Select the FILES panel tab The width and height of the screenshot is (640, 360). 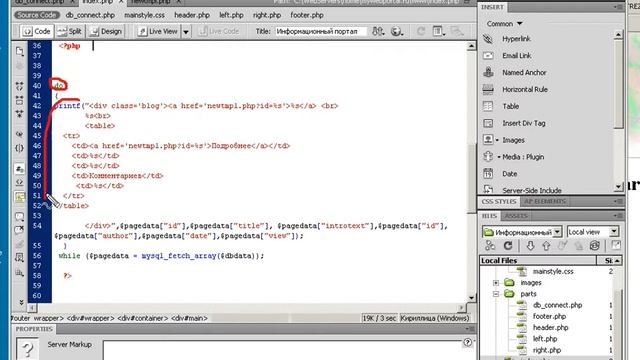coord(489,216)
